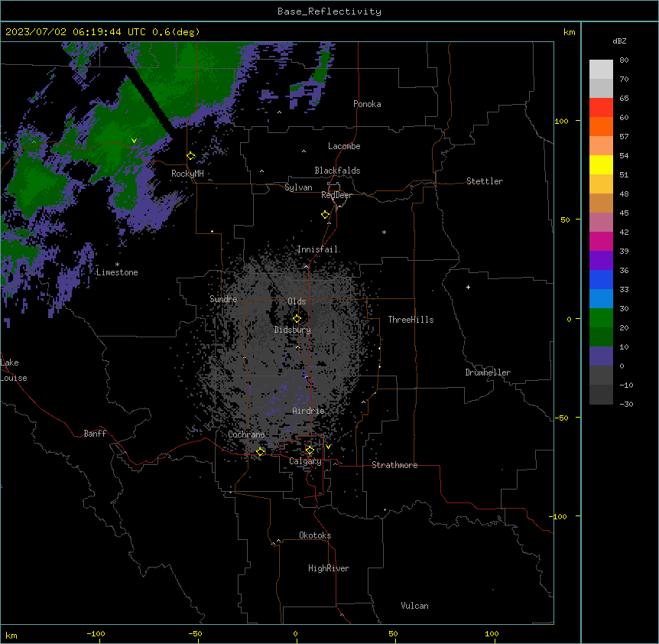Click the Sundre label
The image size is (659, 644).
click(223, 299)
